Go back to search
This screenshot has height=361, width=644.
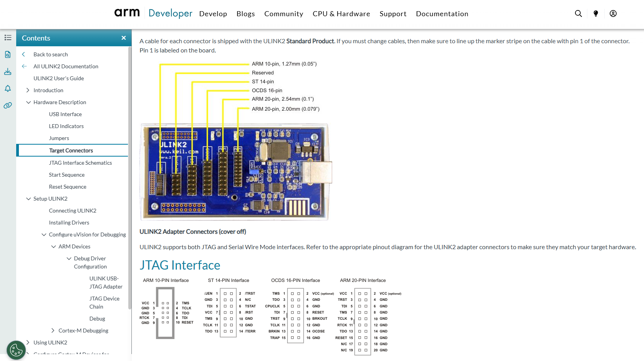tap(50, 54)
